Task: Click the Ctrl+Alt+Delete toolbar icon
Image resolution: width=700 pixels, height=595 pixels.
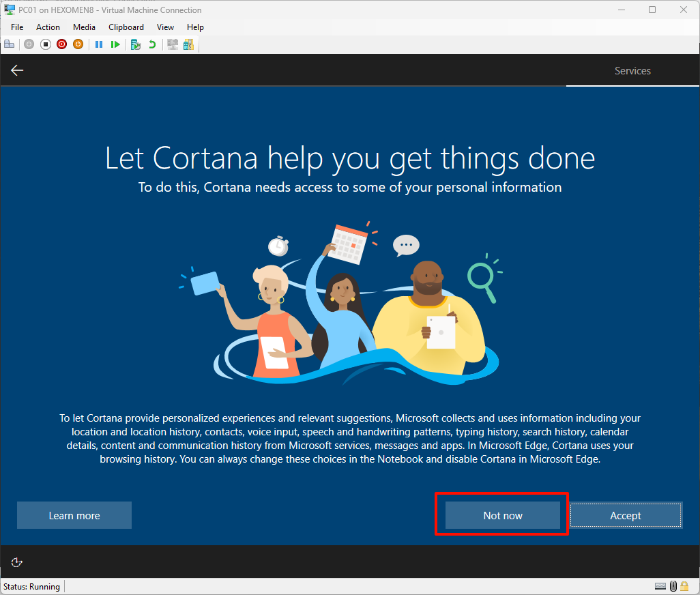Action: pos(10,44)
